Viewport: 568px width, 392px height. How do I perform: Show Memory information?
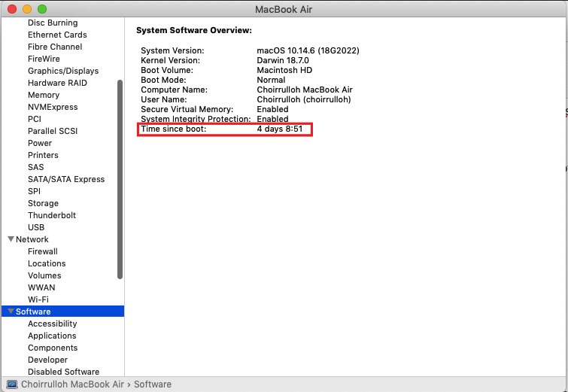[x=44, y=95]
